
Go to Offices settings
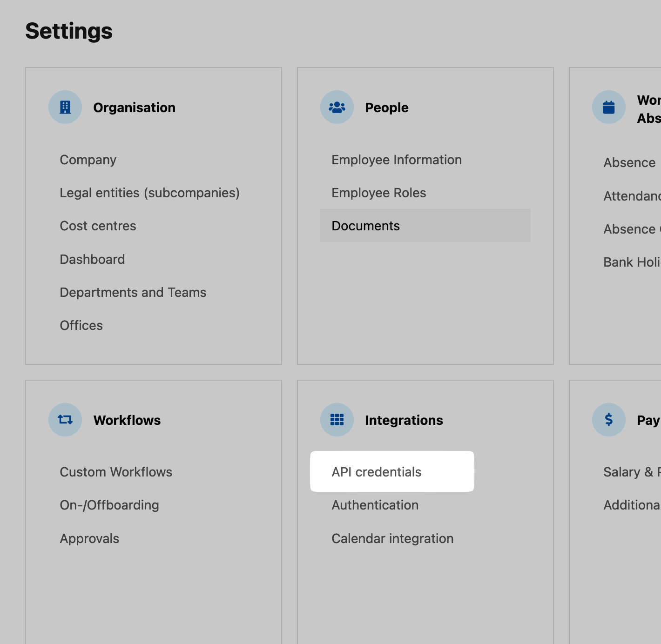(81, 325)
